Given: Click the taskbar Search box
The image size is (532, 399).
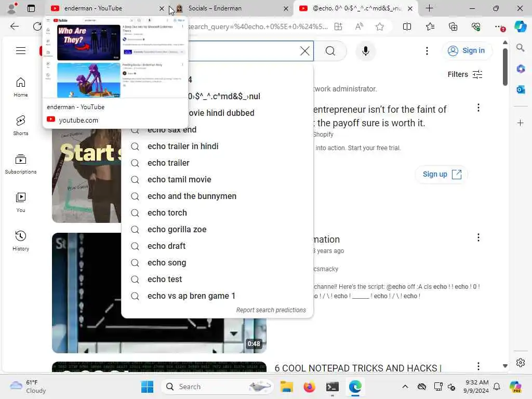Looking at the screenshot, I should point(217,387).
